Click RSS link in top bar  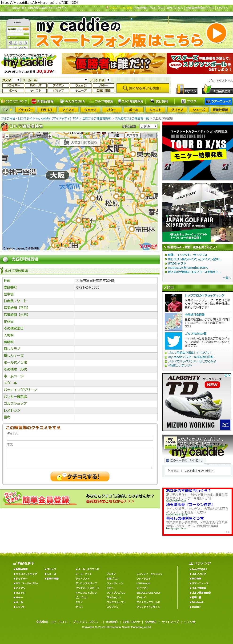(160, 8)
